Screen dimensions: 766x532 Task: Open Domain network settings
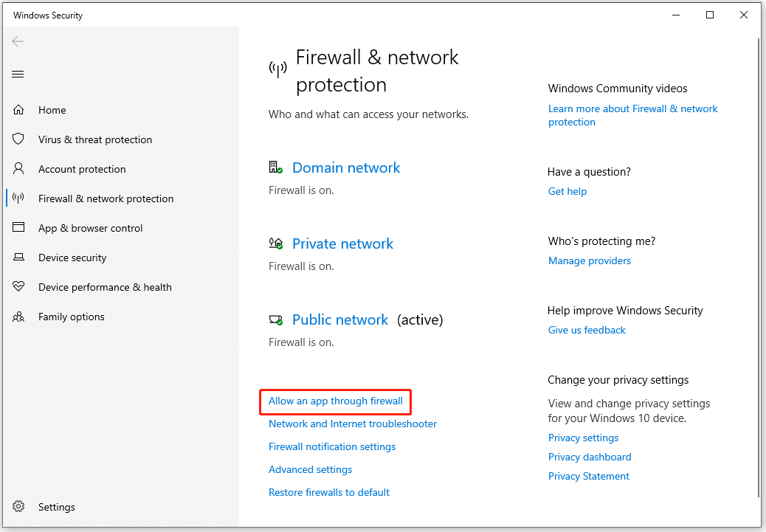tap(345, 167)
